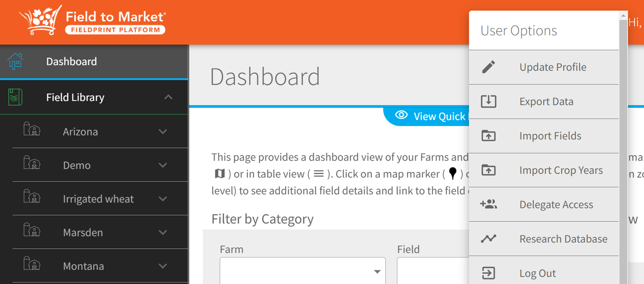
Task: Click the Log Out arrow icon
Action: click(489, 273)
